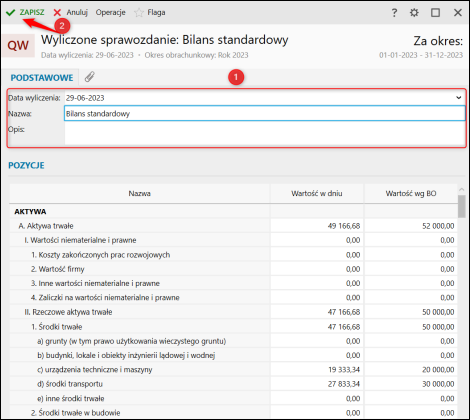Click the Wartość wg BO column header
This screenshot has height=420, width=470.
click(411, 193)
